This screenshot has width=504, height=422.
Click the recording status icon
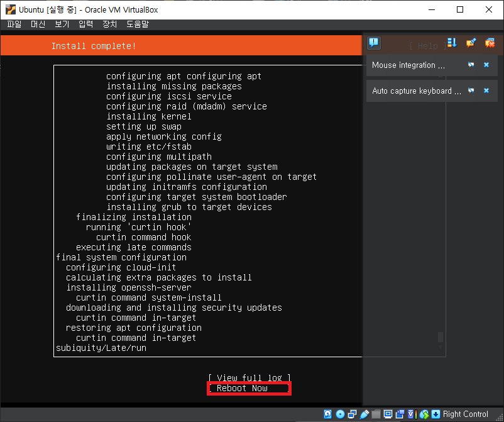(x=400, y=414)
